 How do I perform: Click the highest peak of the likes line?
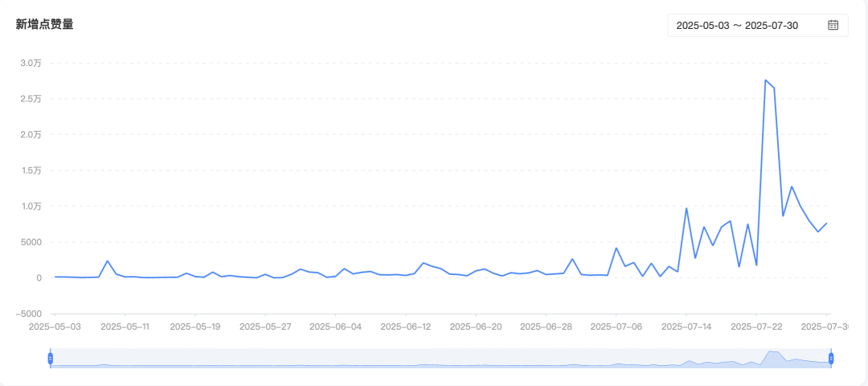point(765,80)
